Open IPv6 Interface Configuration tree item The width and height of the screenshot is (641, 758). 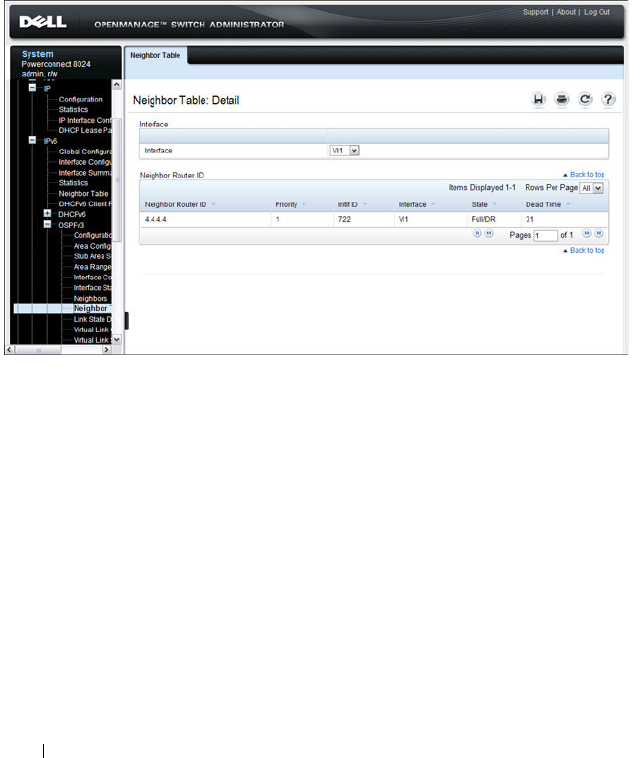point(85,162)
